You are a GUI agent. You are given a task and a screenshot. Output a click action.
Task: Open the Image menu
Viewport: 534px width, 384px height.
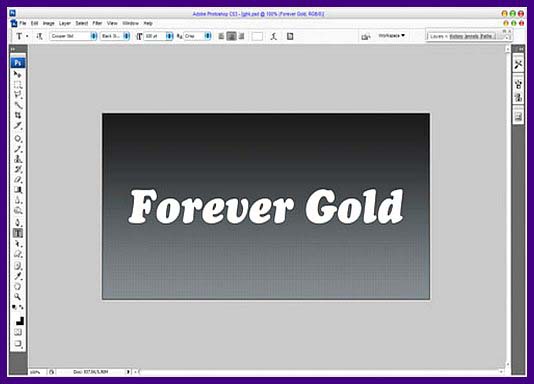49,23
